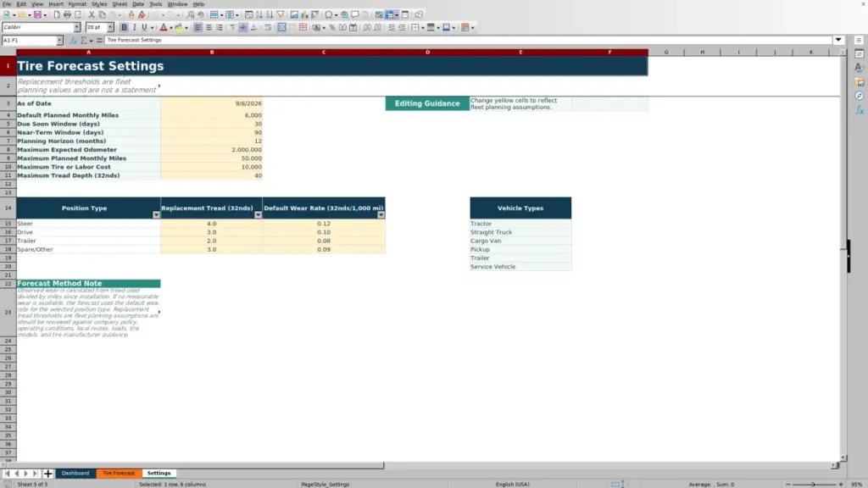Image resolution: width=868 pixels, height=488 pixels.
Task: Click Sort Ascending icon
Action: coord(259,14)
